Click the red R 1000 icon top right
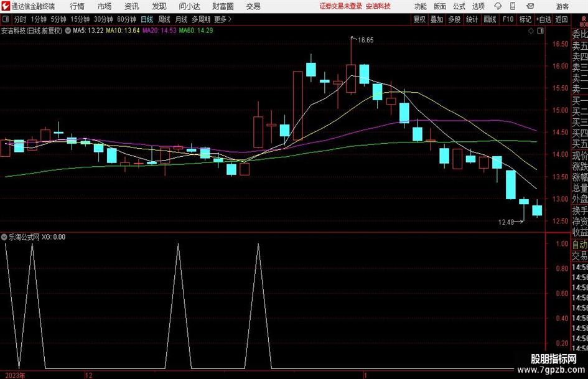 [x=584, y=21]
